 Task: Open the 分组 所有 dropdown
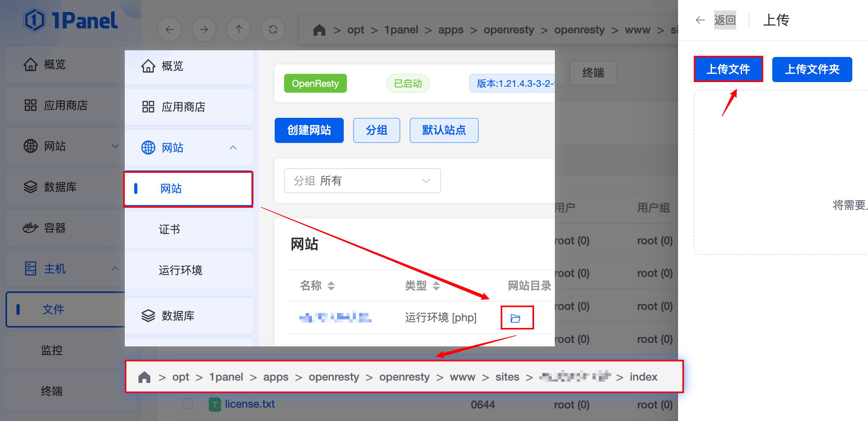(x=363, y=181)
